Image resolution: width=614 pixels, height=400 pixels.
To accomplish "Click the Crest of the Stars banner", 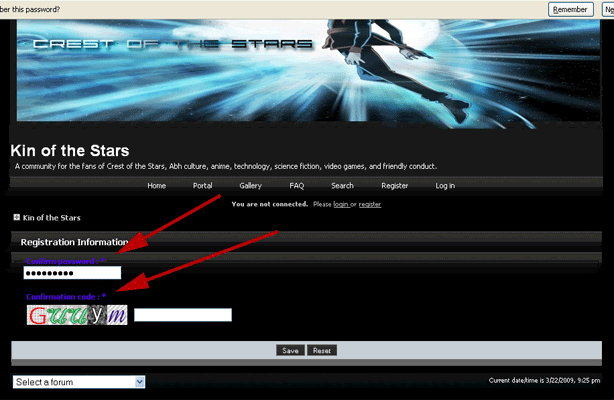I will [x=308, y=71].
